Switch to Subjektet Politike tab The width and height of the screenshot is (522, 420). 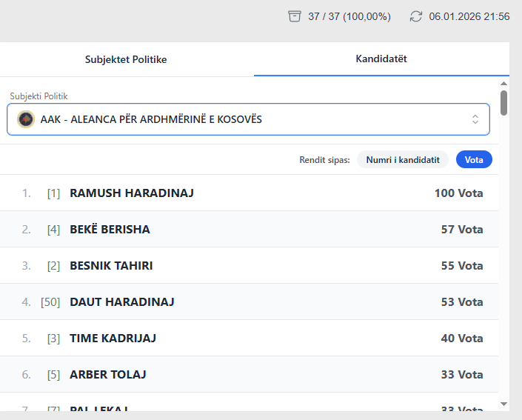tap(126, 59)
